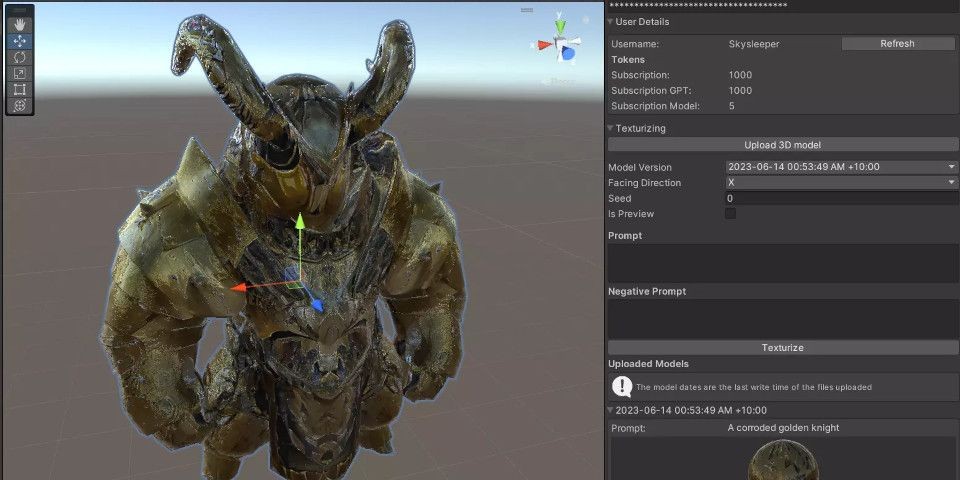Collapse the Texturizing section
Image resolution: width=960 pixels, height=480 pixels.
click(610, 129)
